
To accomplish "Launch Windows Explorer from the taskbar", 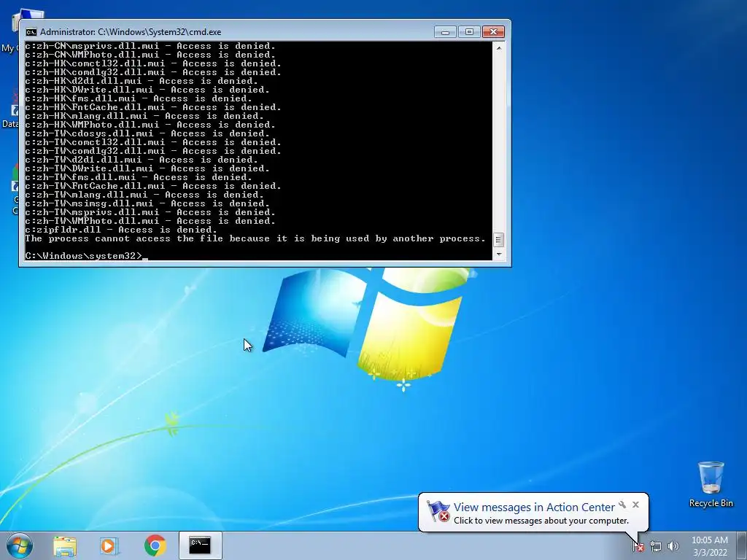I will [x=65, y=545].
